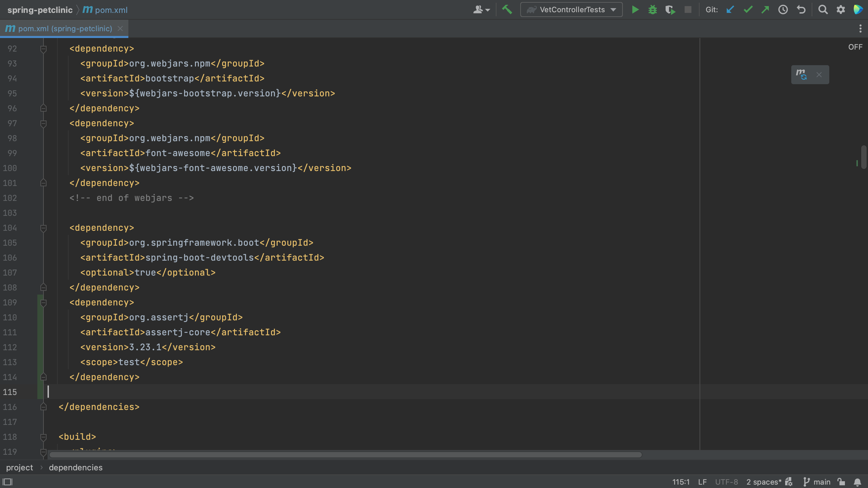Open the VetControllerTests run configuration dropdown
The height and width of the screenshot is (488, 868).
pos(613,10)
